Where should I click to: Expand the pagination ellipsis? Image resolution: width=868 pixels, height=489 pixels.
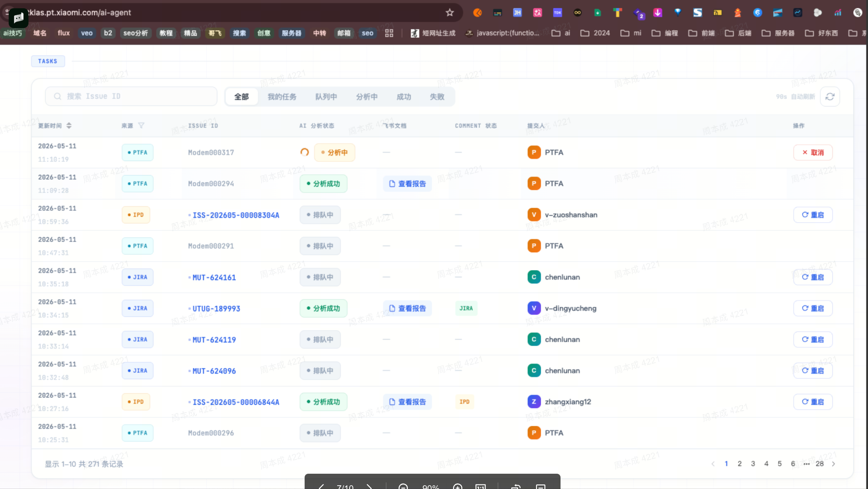[x=807, y=464]
